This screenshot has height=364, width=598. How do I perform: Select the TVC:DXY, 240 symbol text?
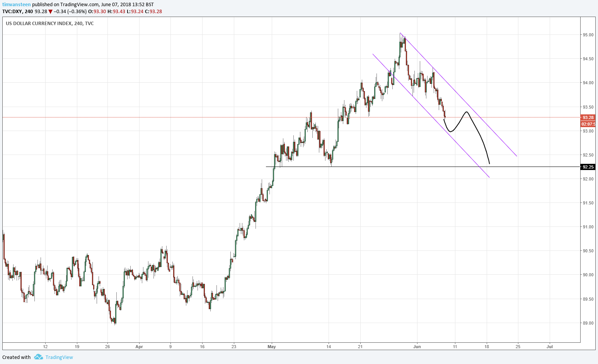point(17,12)
